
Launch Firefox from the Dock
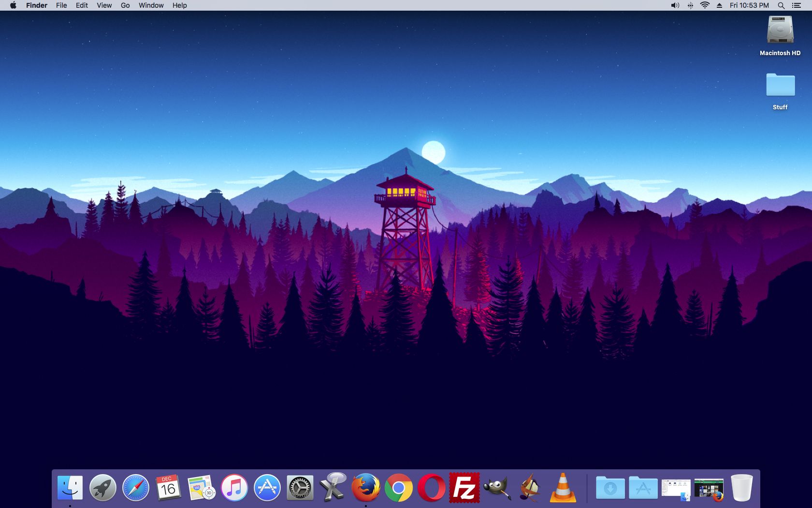pos(366,487)
